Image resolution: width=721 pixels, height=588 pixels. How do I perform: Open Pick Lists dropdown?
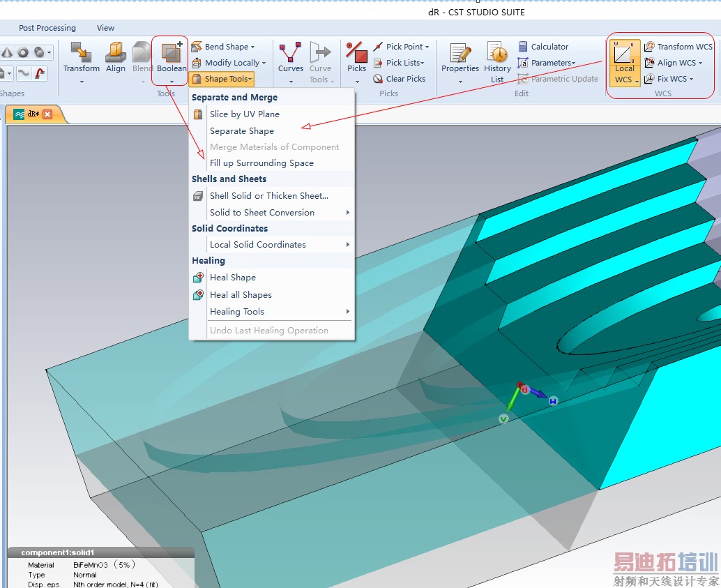399,63
